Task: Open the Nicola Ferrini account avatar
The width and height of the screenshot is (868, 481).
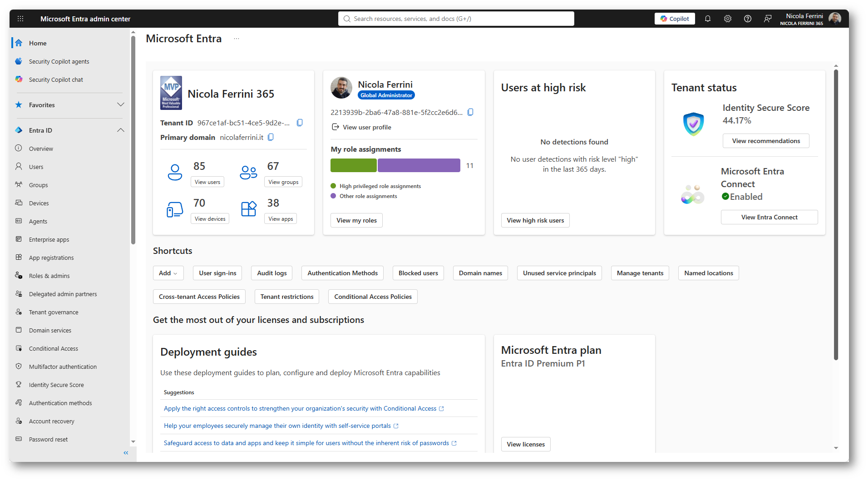Action: pyautogui.click(x=835, y=19)
